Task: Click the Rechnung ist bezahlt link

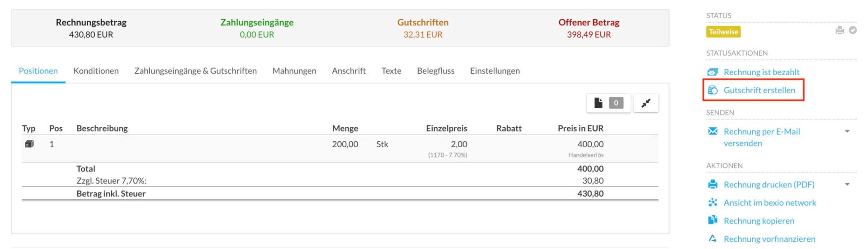Action: (x=761, y=72)
